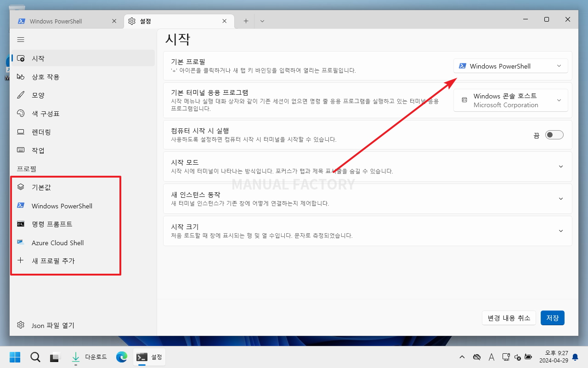
Task: Click the Azure Cloud Shell icon
Action: [21, 242]
